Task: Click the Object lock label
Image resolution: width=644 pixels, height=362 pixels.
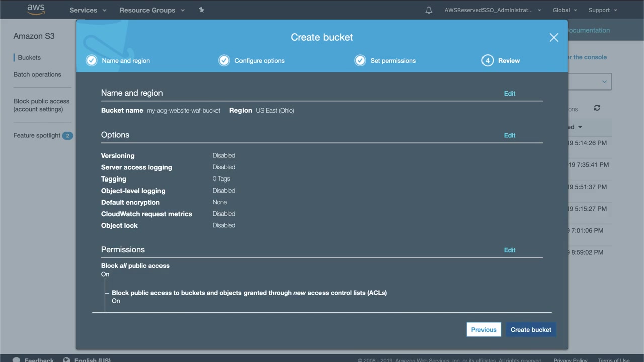Action: click(119, 225)
